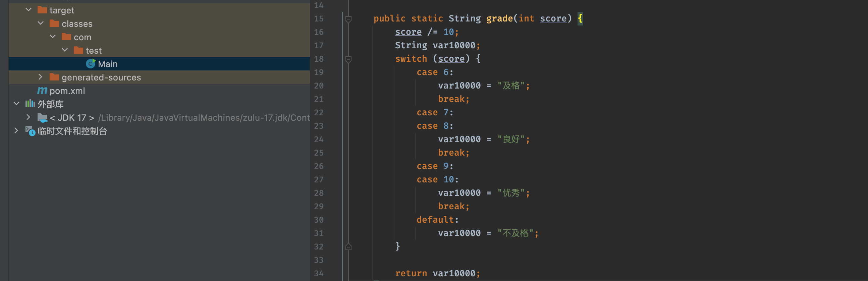Expand the 临时文件和控制台 chevron

pyautogui.click(x=16, y=130)
